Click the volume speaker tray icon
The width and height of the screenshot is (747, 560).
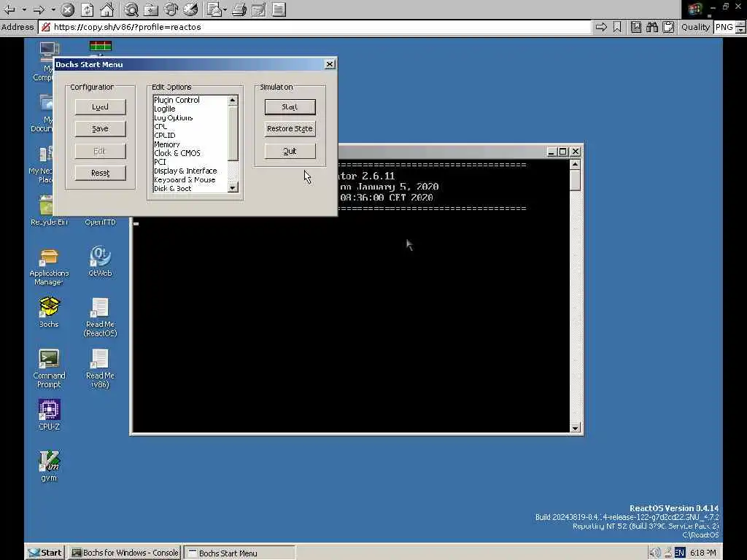click(x=654, y=553)
